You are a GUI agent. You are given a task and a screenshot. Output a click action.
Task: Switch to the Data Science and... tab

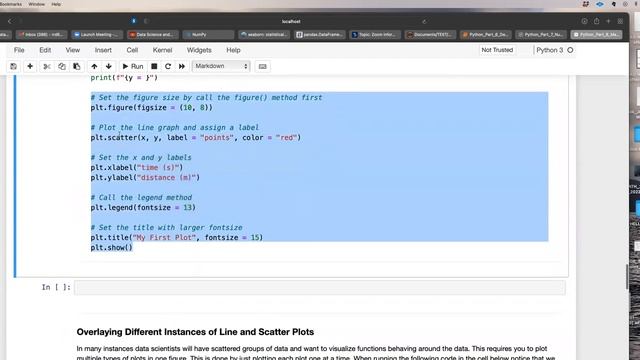[152, 35]
